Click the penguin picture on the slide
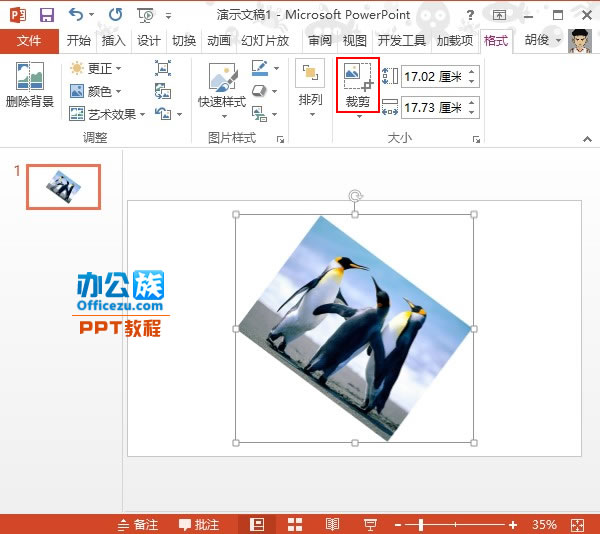 pyautogui.click(x=354, y=329)
